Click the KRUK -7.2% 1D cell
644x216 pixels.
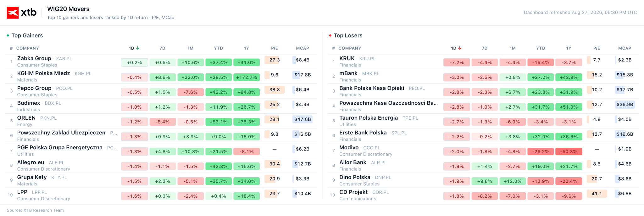click(x=457, y=62)
